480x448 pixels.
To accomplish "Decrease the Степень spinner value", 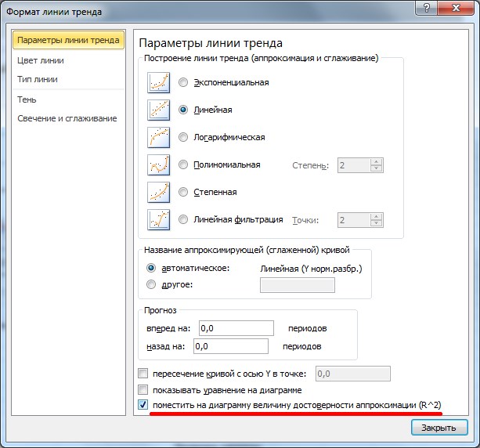I will [376, 168].
